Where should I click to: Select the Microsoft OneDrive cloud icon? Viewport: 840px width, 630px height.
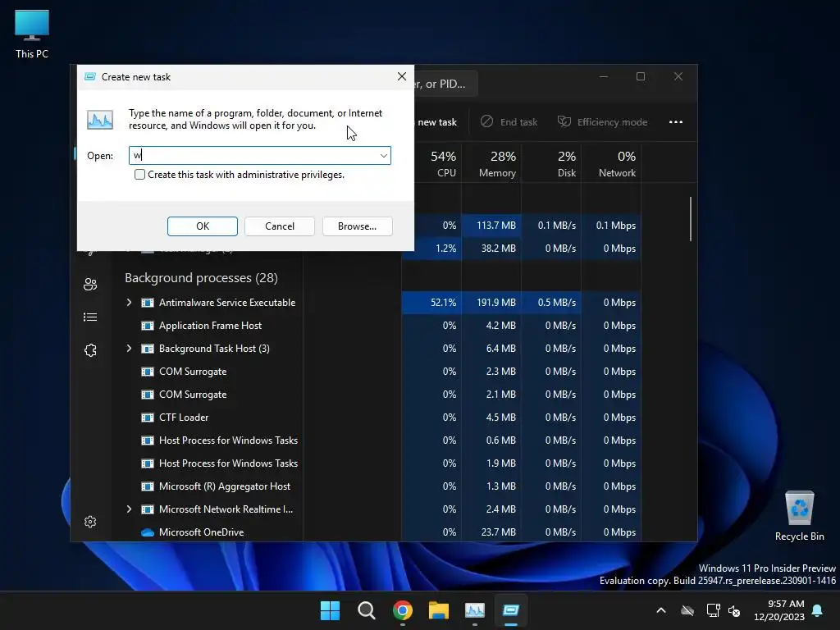coord(148,532)
